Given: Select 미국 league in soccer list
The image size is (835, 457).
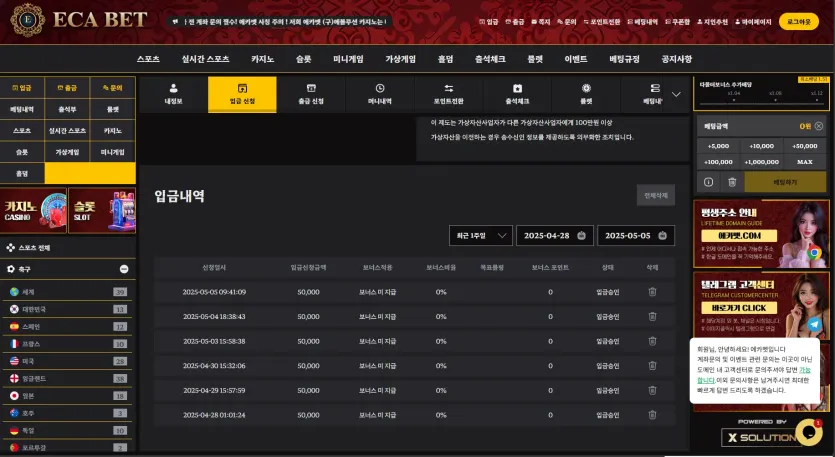Looking at the screenshot, I should coord(68,361).
